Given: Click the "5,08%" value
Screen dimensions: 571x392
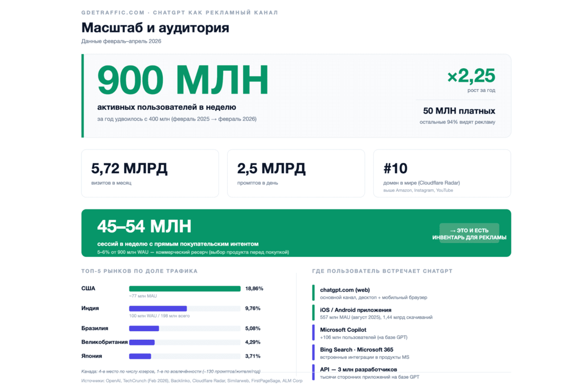Looking at the screenshot, I should click(253, 328).
